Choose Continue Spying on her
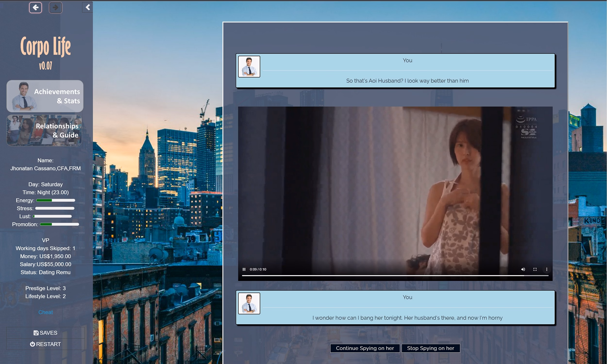607x364 pixels. (x=365, y=348)
